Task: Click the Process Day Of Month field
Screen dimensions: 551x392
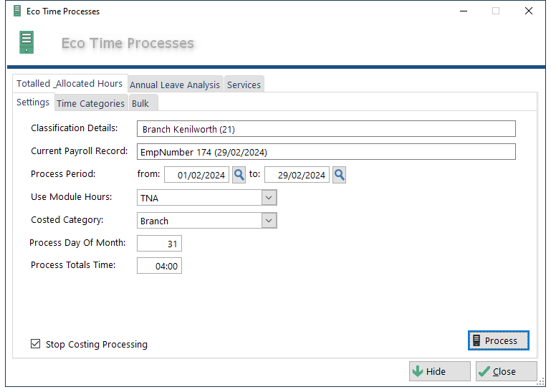Action: point(159,244)
